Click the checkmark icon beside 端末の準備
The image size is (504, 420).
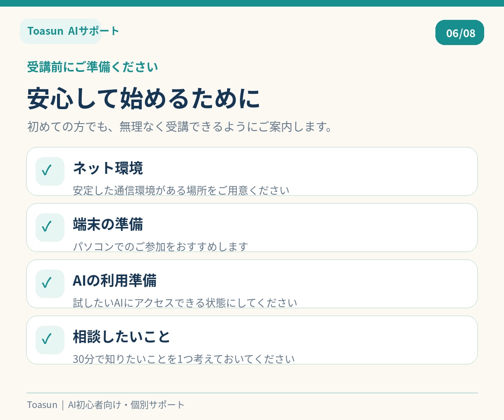coord(50,227)
